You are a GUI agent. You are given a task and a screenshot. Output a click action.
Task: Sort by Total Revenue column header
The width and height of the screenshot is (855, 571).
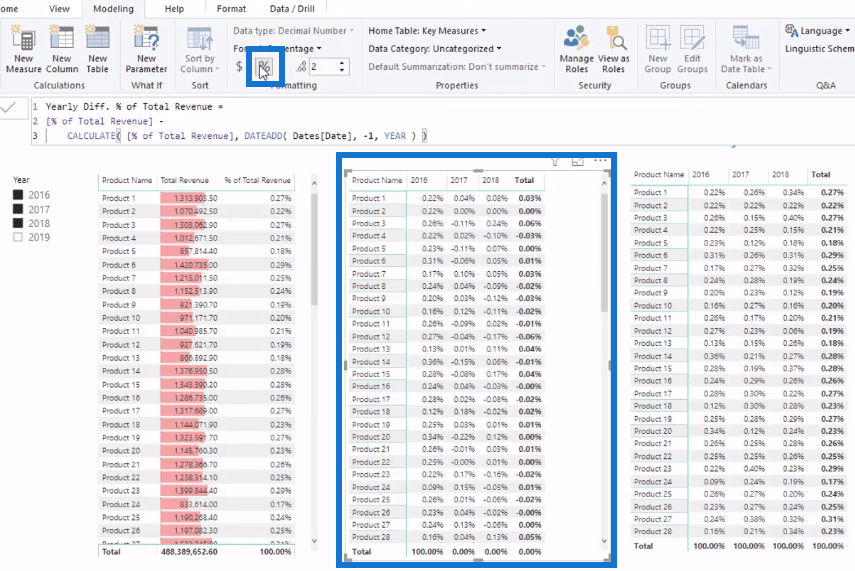pyautogui.click(x=184, y=180)
